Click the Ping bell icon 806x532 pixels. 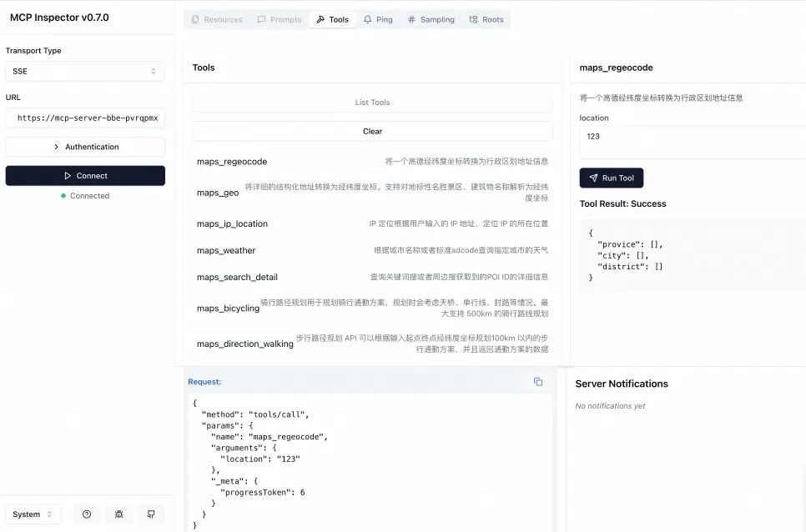coord(366,19)
